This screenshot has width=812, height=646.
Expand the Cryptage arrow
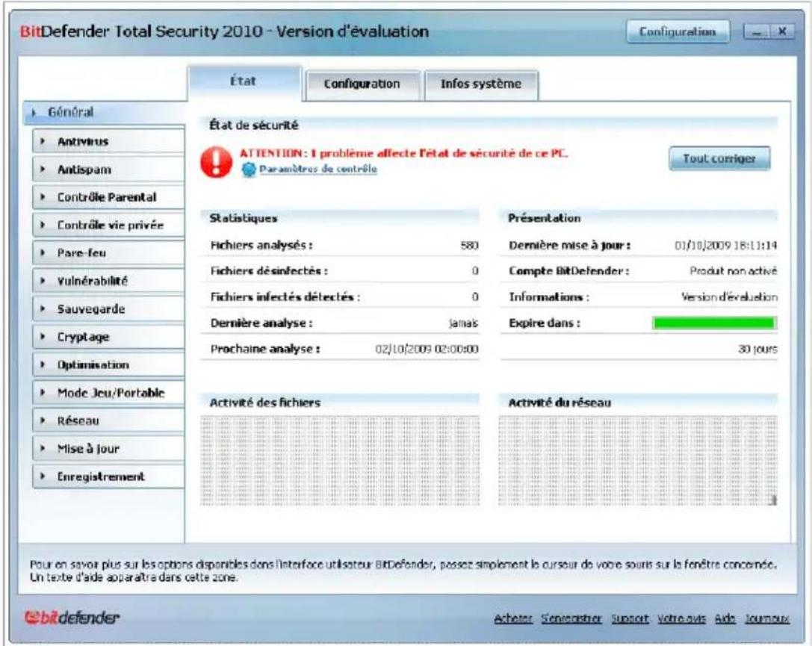(43, 337)
